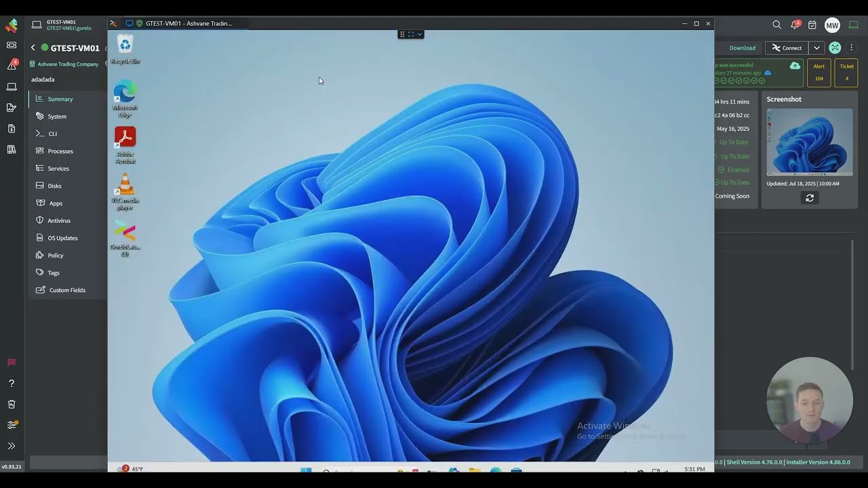868x488 pixels.
Task: View the Policy section
Action: [x=67, y=256]
